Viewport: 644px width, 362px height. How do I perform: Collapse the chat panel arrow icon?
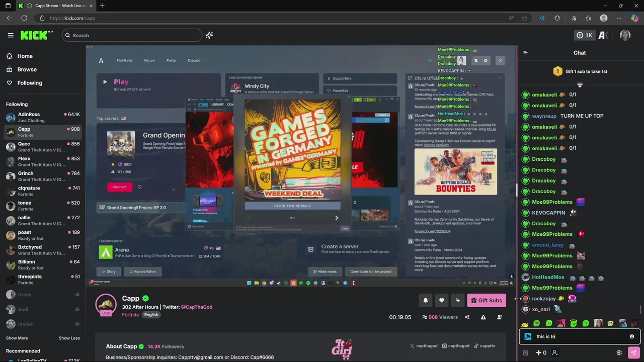click(x=525, y=53)
